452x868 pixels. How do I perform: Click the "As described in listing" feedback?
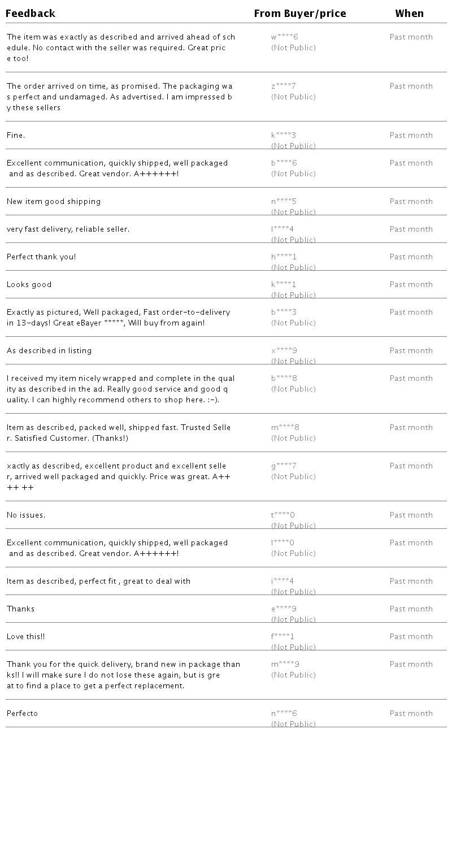[x=49, y=351]
